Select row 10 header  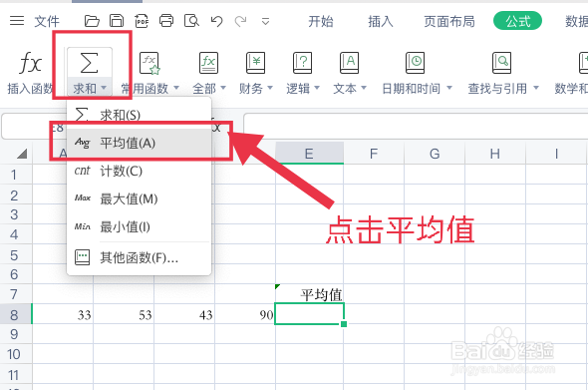pos(15,354)
